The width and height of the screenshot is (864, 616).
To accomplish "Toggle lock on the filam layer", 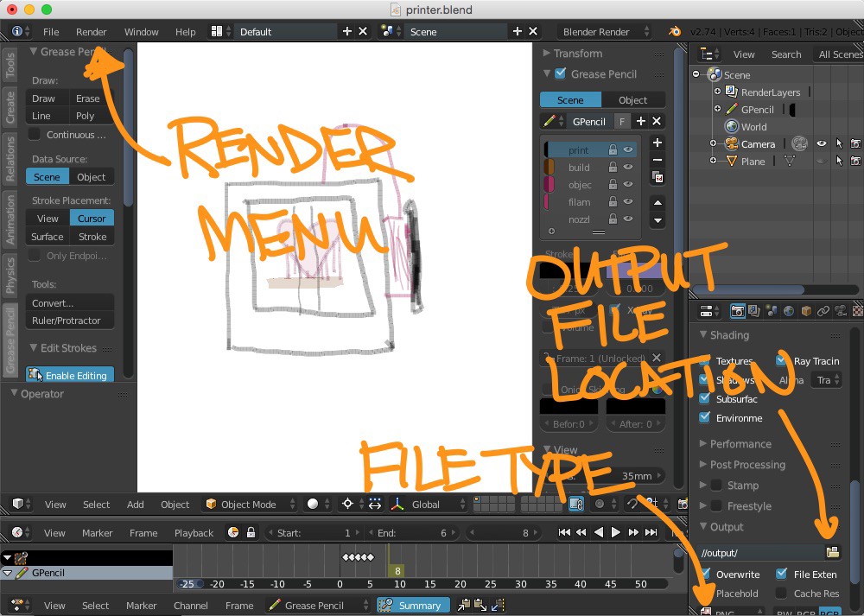I will pyautogui.click(x=613, y=201).
